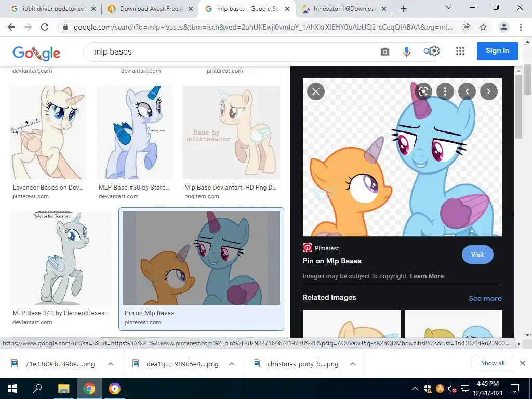Open the Google apps grid
This screenshot has height=399, width=532.
[460, 51]
